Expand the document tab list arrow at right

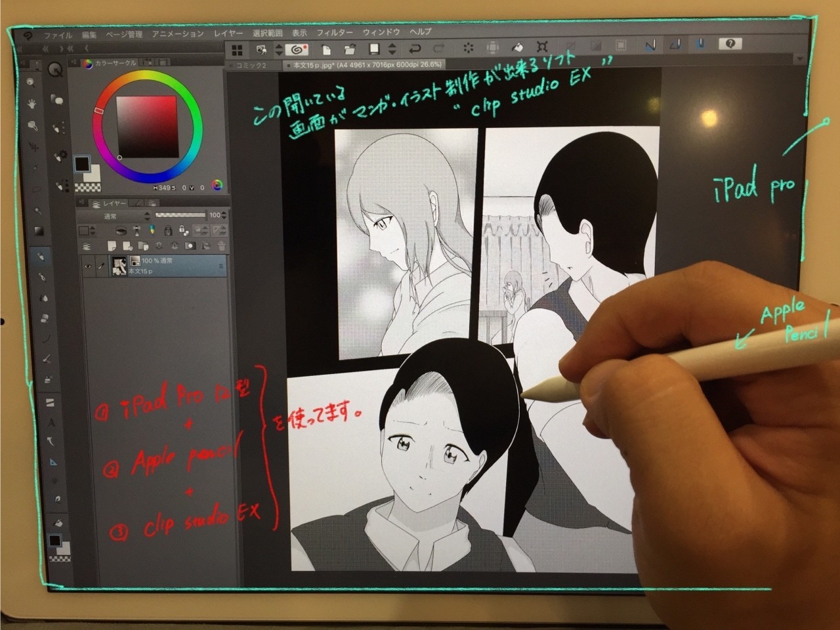pos(799,59)
